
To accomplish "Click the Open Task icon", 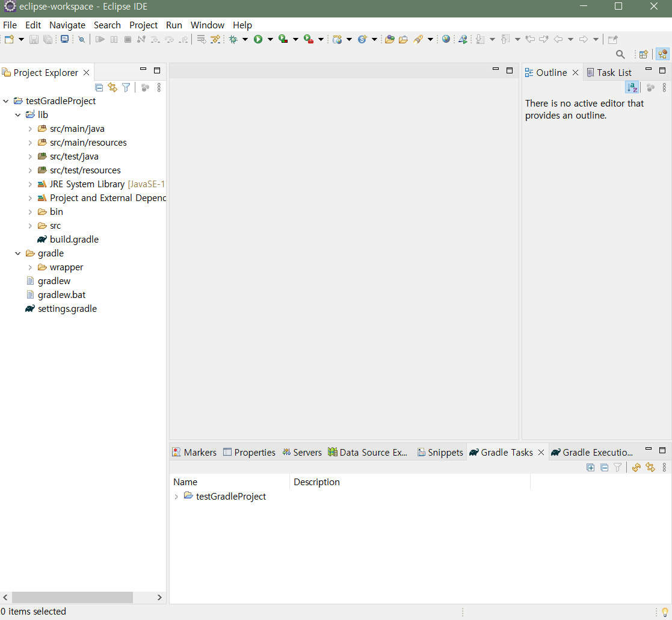I will [403, 40].
